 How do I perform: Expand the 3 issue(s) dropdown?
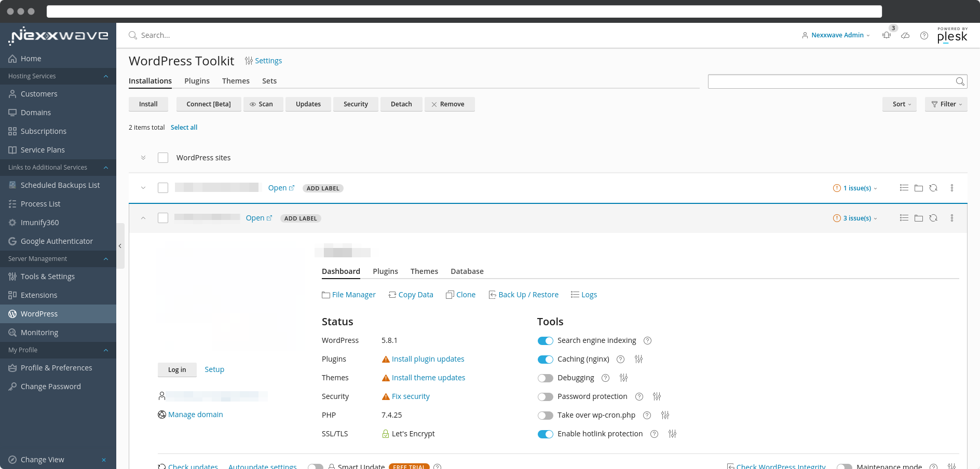pyautogui.click(x=855, y=218)
